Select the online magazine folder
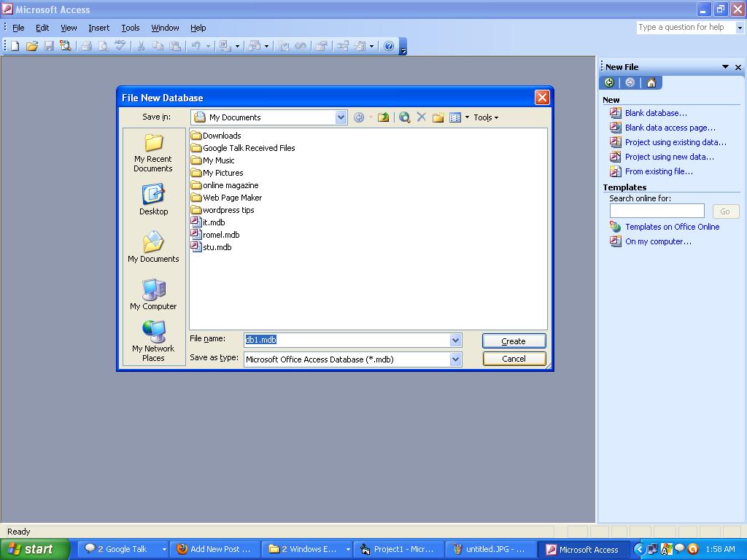Viewport: 747px width, 560px height. (225, 185)
